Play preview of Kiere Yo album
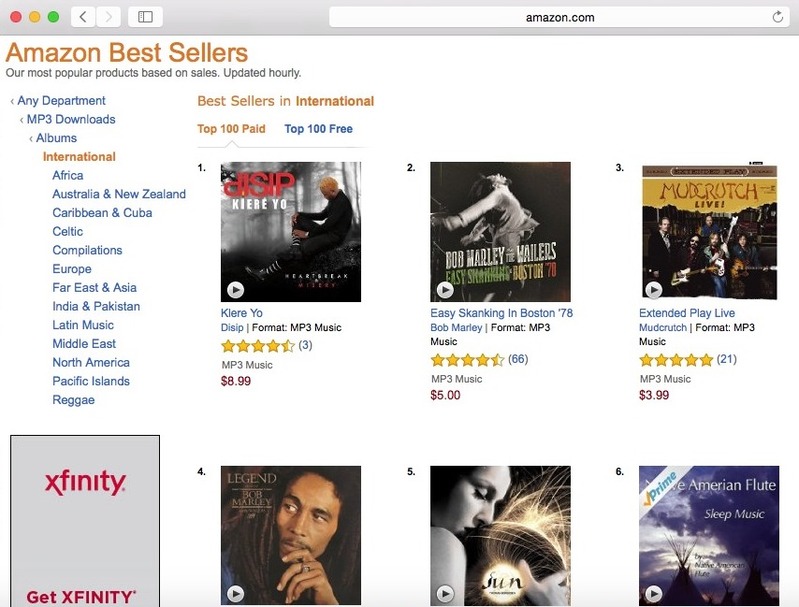The image size is (799, 607). tap(235, 290)
